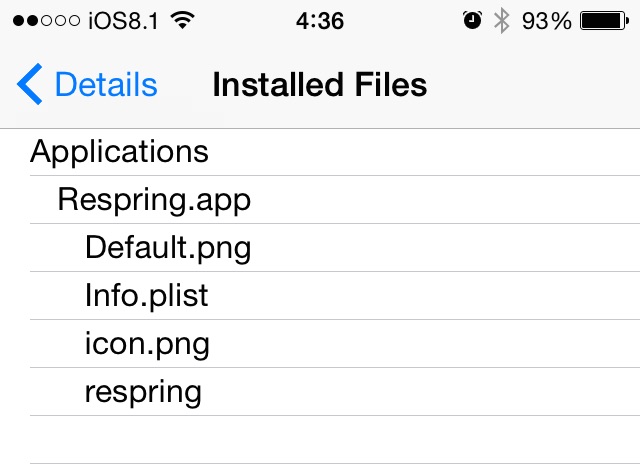Tap the Bluetooth status icon
This screenshot has height=476, width=640.
[x=501, y=21]
